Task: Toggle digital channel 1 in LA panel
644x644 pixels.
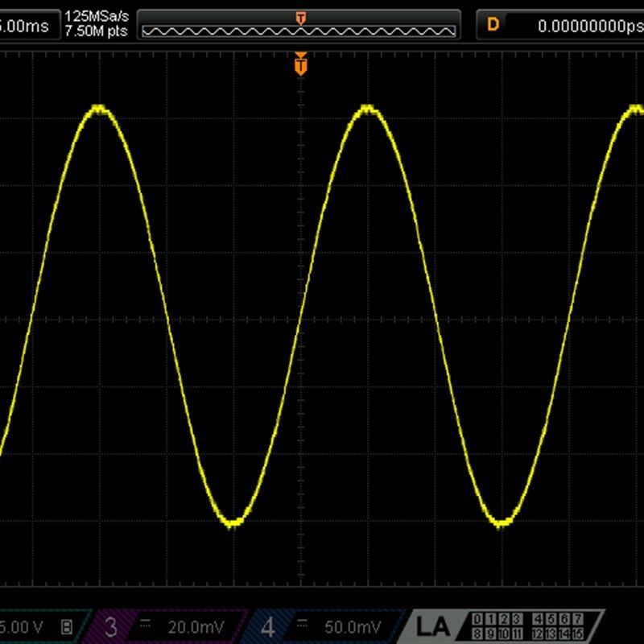Action: 490,618
